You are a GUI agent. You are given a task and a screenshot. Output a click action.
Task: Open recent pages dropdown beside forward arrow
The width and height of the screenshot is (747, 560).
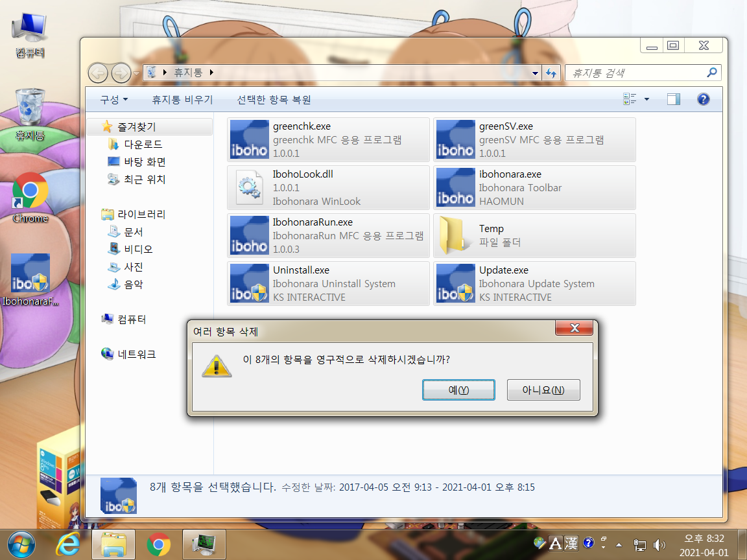pyautogui.click(x=136, y=73)
